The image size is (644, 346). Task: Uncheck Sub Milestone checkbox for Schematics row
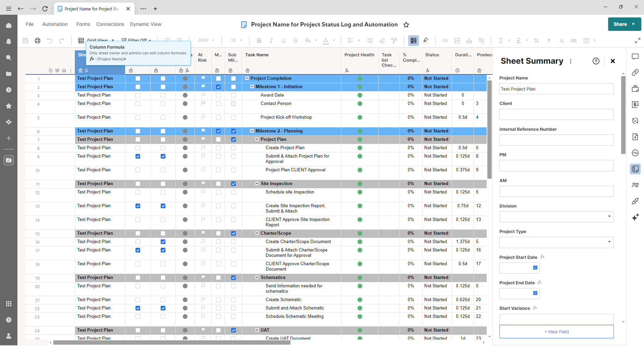[x=233, y=278]
